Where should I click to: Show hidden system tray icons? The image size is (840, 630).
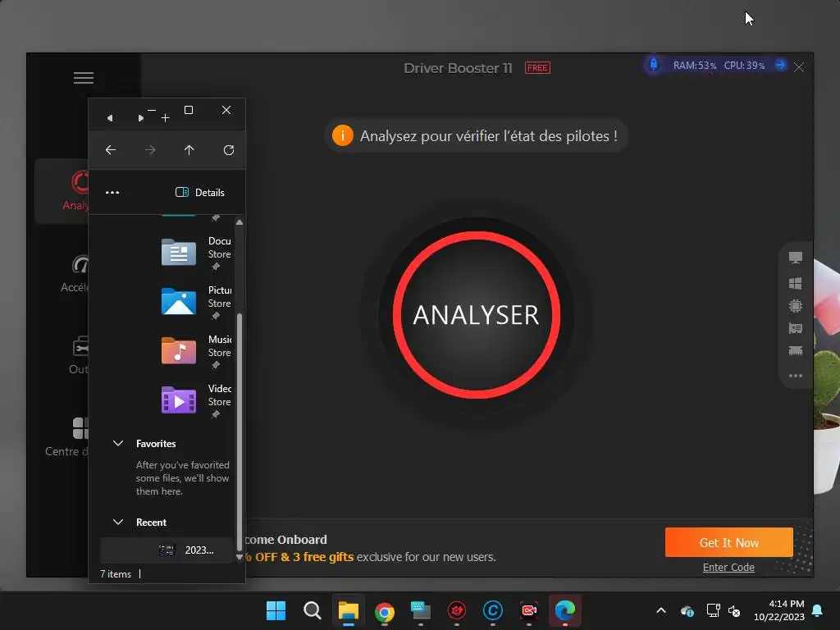(x=661, y=610)
